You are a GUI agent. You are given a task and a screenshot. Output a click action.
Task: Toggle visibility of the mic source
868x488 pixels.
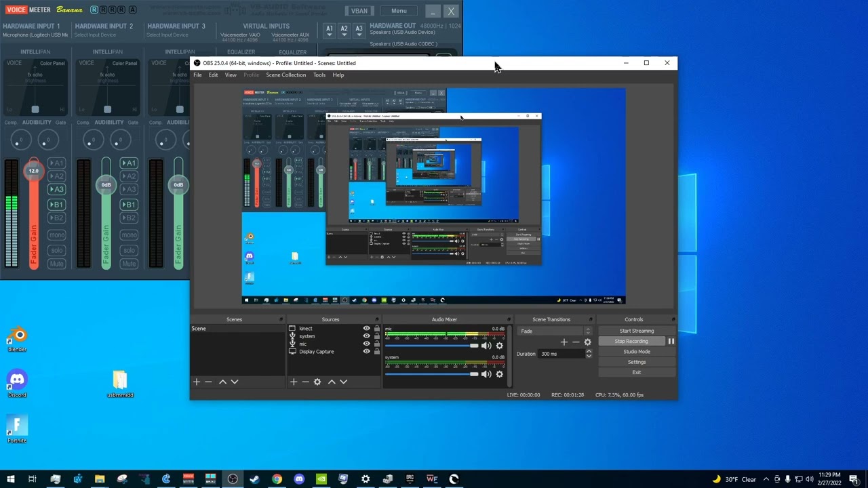coord(366,344)
